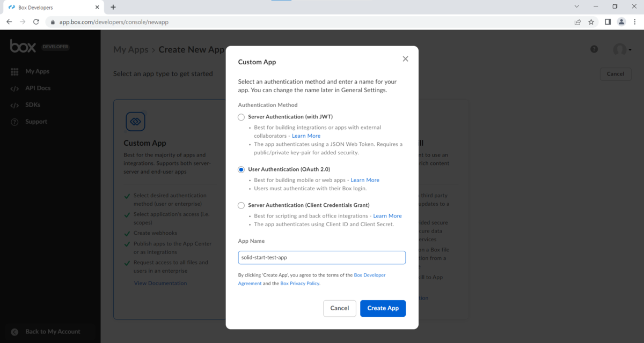Select the Box Developers browser tab
Viewport: 644px width, 343px height.
54,8
